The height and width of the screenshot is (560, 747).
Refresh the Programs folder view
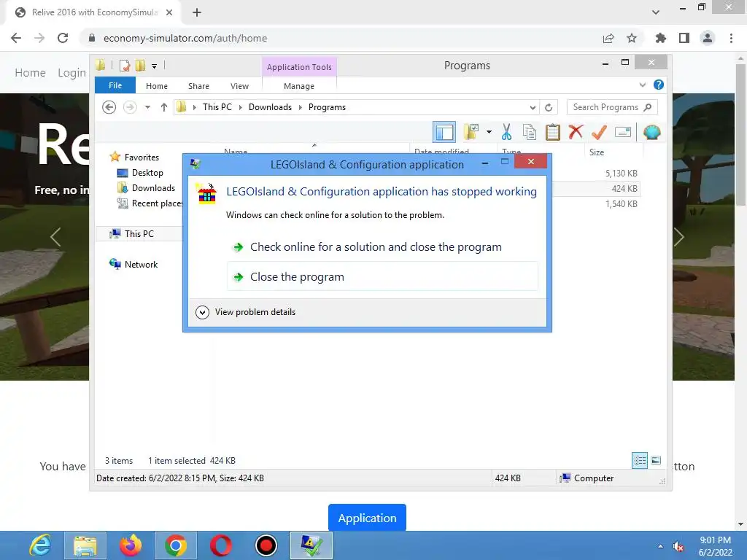pos(549,108)
